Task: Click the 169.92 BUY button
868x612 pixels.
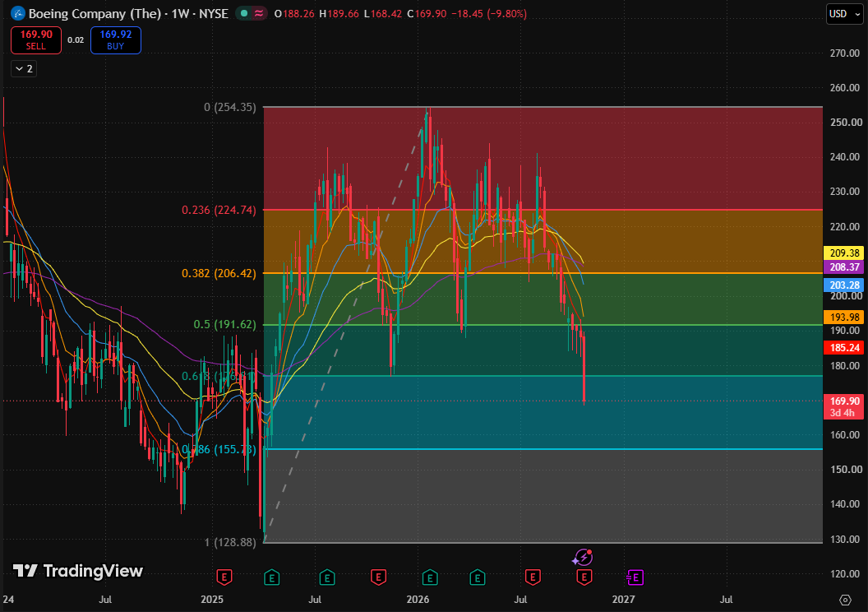Action: click(116, 39)
